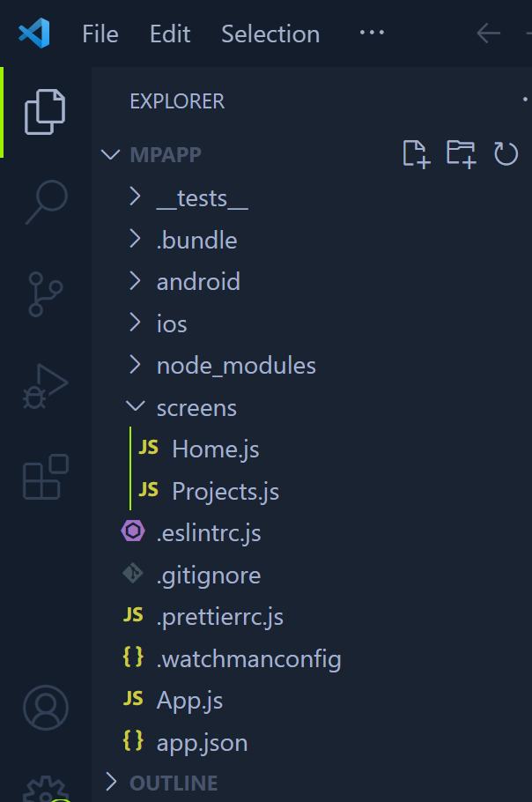Show more menus via the ellipsis

coord(372,33)
